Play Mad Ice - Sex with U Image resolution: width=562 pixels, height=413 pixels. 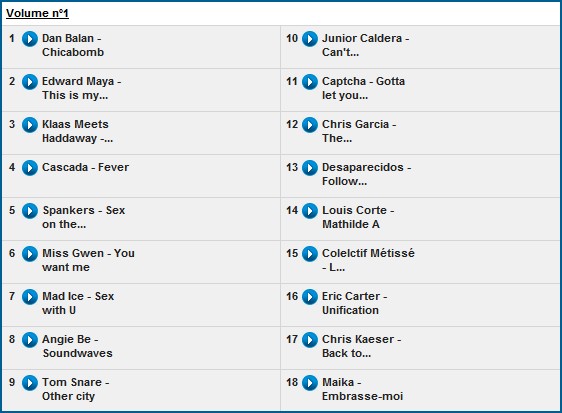click(30, 297)
